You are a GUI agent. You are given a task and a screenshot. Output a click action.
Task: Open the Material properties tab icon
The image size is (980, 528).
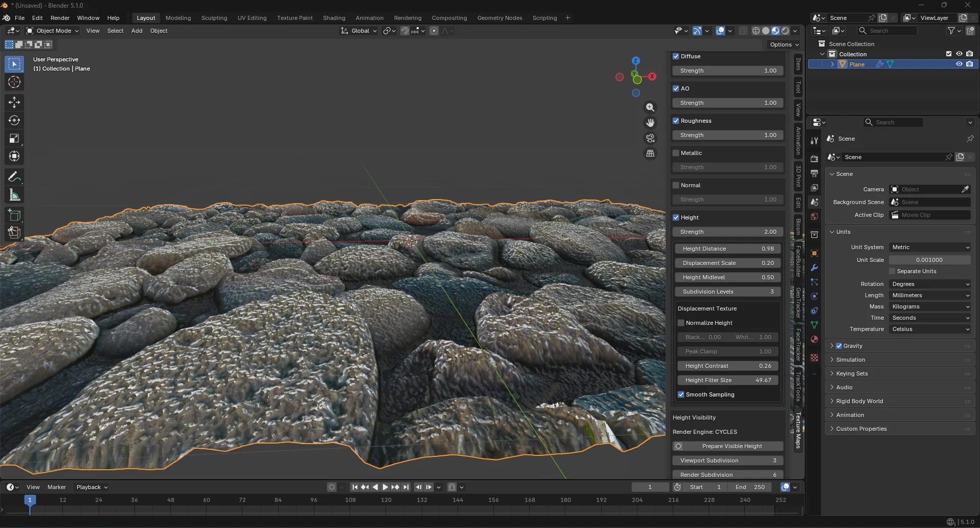[x=814, y=339]
